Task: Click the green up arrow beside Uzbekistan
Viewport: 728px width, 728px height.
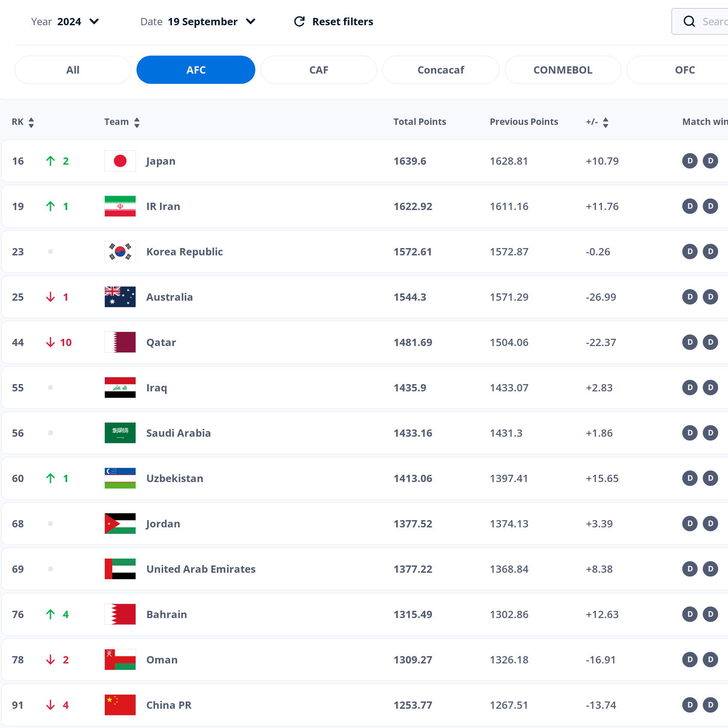Action: [x=50, y=478]
